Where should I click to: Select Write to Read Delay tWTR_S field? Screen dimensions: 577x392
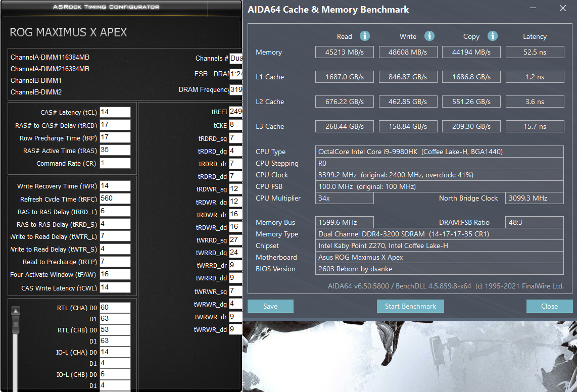click(115, 249)
